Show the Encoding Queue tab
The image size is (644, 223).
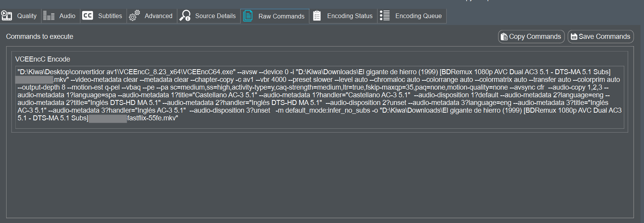(418, 16)
